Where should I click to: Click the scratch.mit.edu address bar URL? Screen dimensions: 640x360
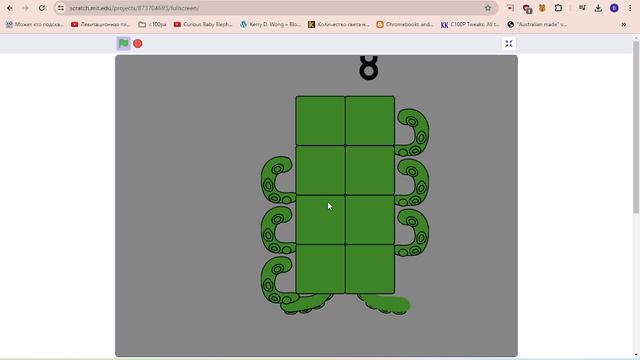(134, 8)
